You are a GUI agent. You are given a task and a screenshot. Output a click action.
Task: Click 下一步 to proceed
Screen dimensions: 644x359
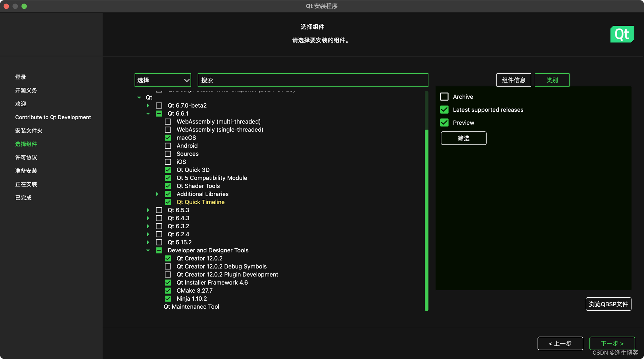coord(612,343)
